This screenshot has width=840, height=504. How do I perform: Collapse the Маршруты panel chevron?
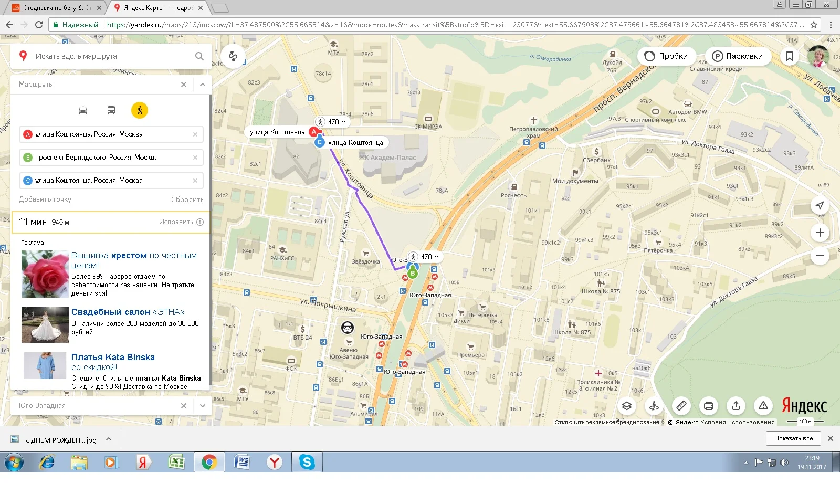[203, 85]
